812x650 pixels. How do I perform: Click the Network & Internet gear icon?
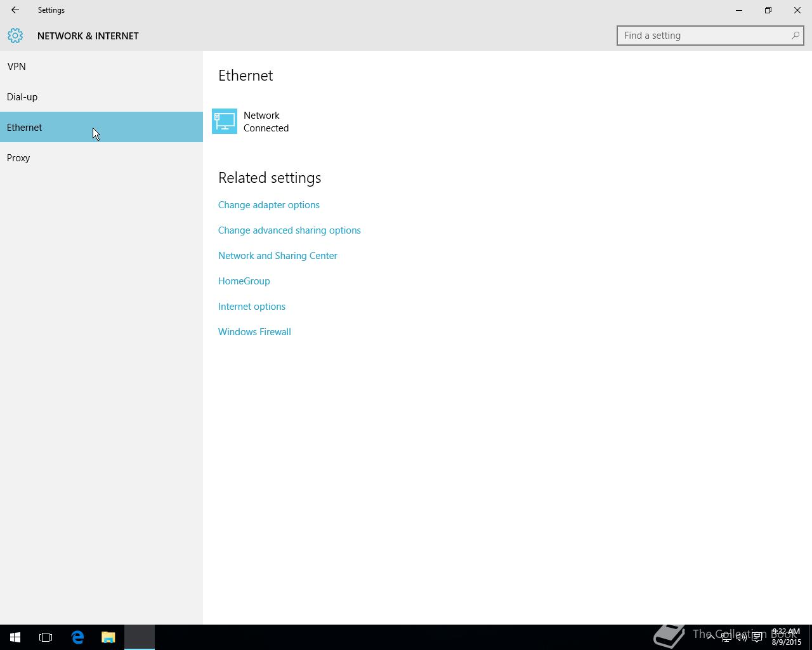[x=15, y=36]
